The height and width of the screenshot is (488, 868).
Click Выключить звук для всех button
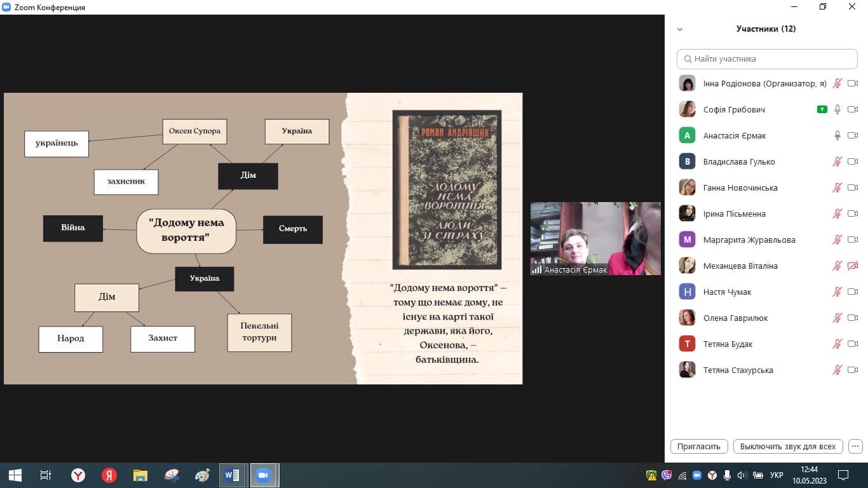788,446
